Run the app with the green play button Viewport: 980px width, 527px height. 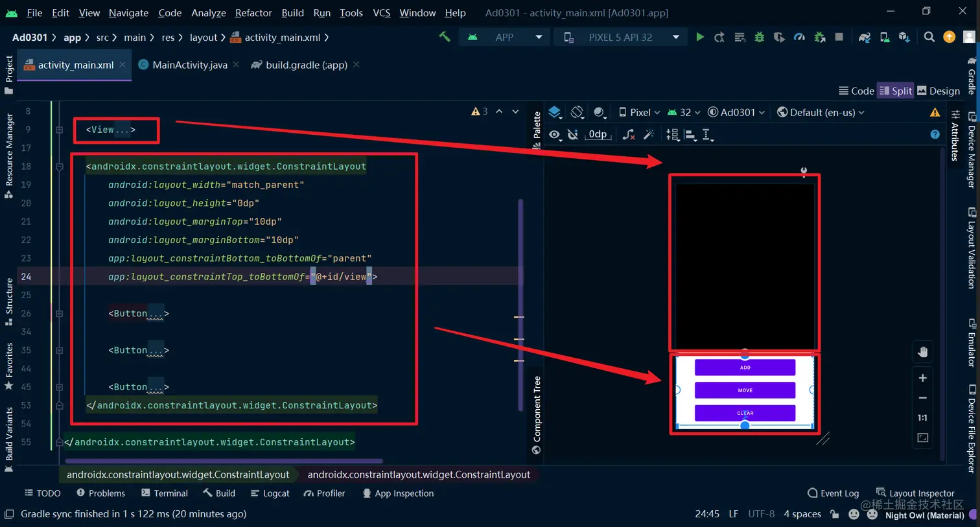pos(700,37)
